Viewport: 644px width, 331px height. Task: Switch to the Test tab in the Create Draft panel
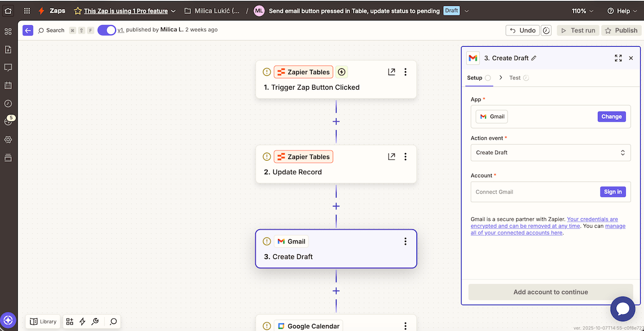click(x=515, y=77)
